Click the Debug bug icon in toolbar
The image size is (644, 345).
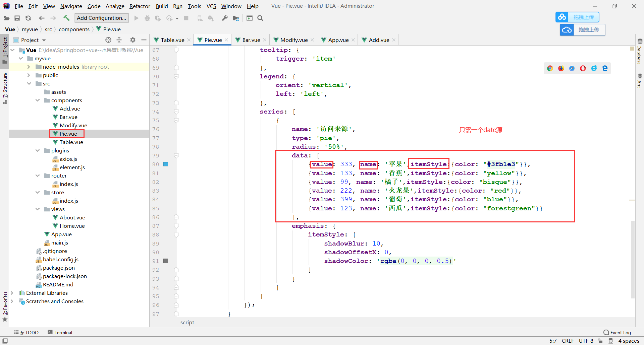point(147,18)
